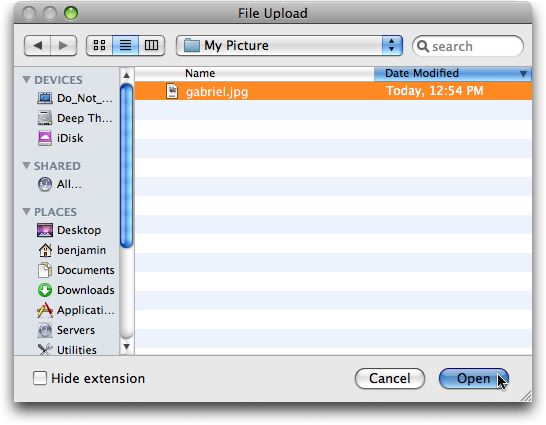Click the Cancel button

pyautogui.click(x=390, y=378)
